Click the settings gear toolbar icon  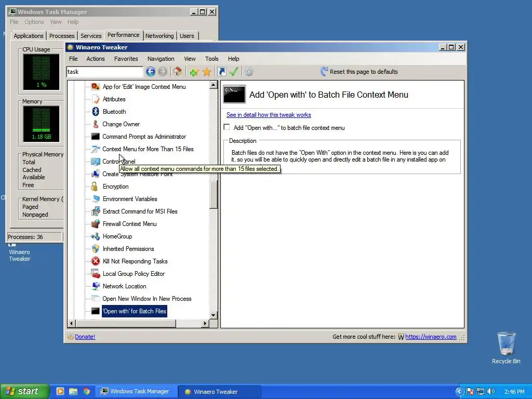click(x=249, y=72)
